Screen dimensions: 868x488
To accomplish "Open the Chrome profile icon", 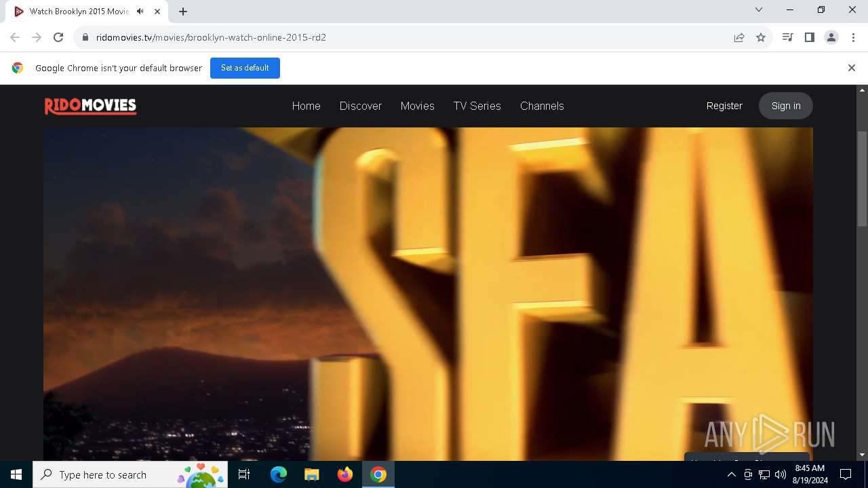I will 831,37.
